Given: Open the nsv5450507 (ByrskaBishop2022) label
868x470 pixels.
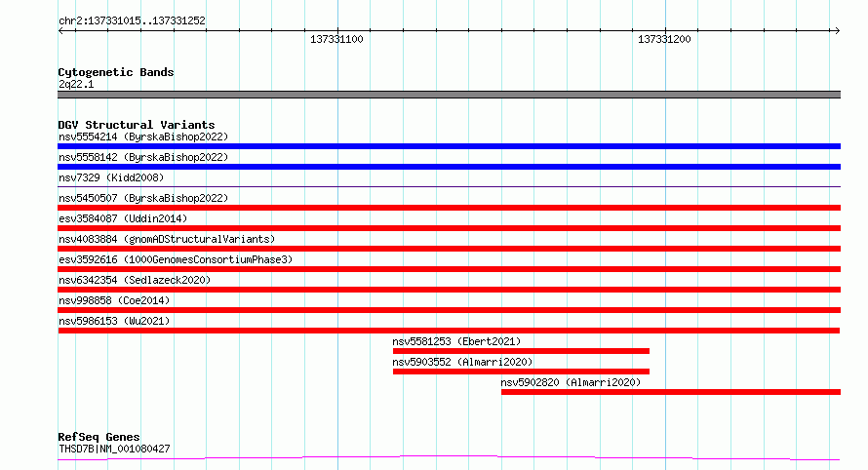Looking at the screenshot, I should click(143, 198).
